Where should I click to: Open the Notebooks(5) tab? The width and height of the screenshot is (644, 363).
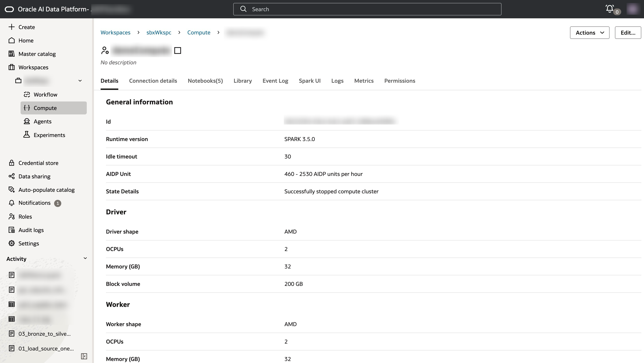click(x=205, y=81)
